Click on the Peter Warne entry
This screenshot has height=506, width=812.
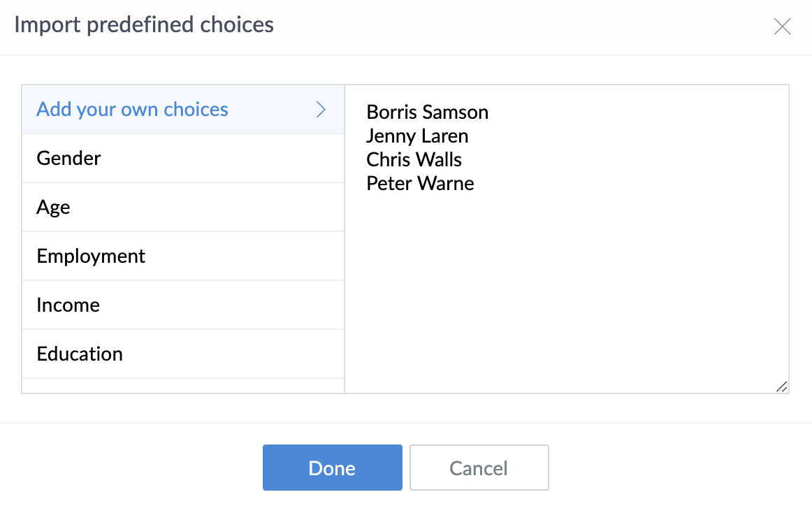click(420, 184)
